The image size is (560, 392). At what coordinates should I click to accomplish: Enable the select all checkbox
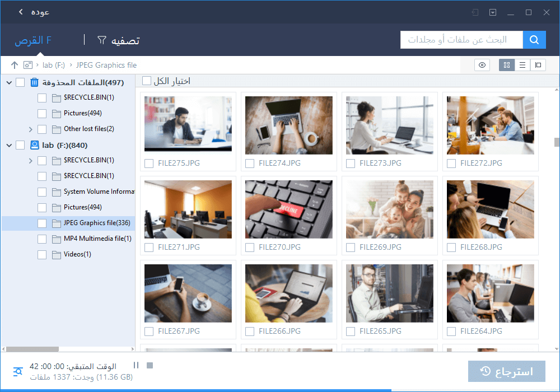(147, 81)
